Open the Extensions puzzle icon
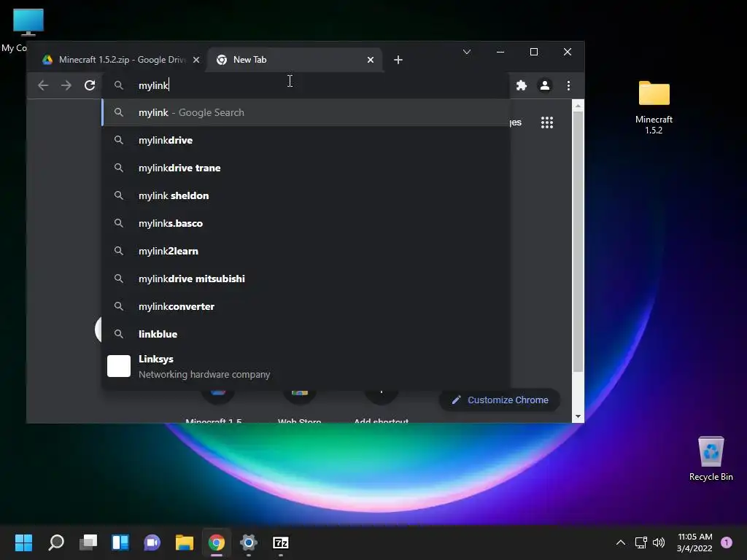Viewport: 747px width, 560px height. [x=522, y=85]
